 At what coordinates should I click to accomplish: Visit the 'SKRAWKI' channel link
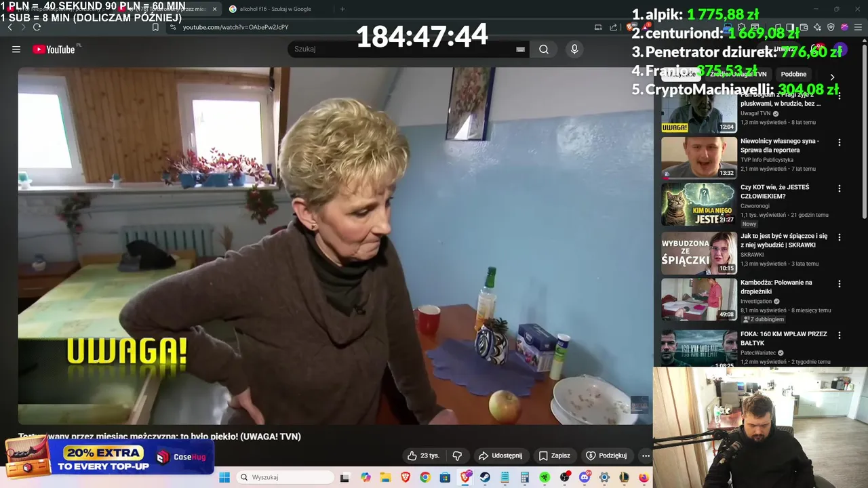point(753,255)
